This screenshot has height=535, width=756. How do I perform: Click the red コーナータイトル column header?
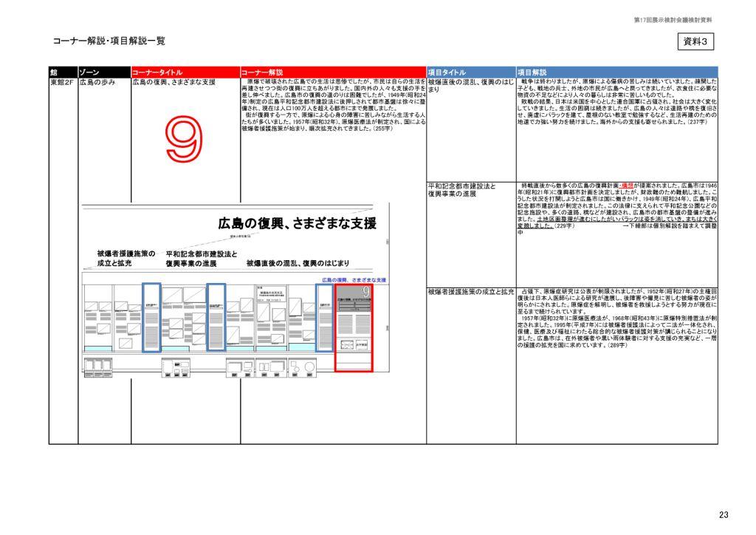click(185, 72)
